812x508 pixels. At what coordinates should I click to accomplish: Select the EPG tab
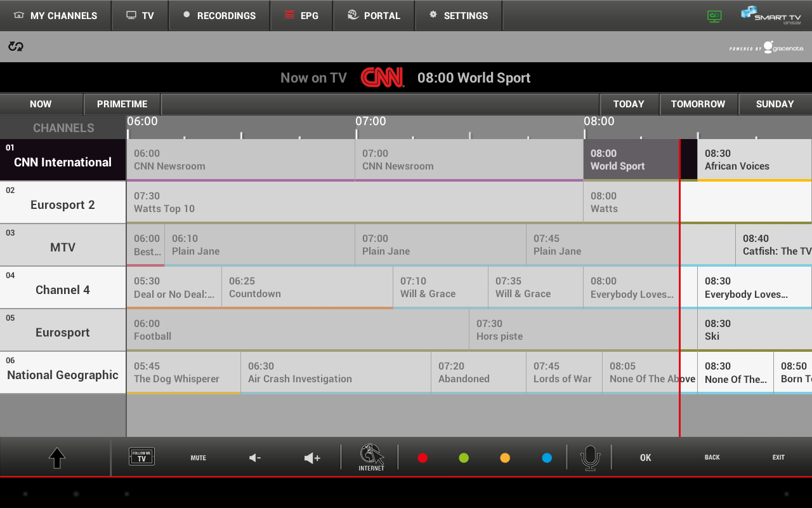click(x=301, y=15)
